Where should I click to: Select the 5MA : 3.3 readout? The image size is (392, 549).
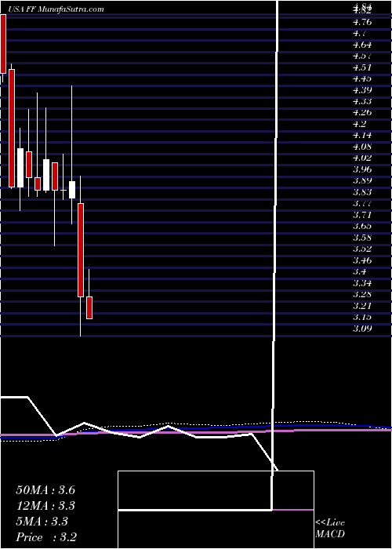(x=42, y=522)
